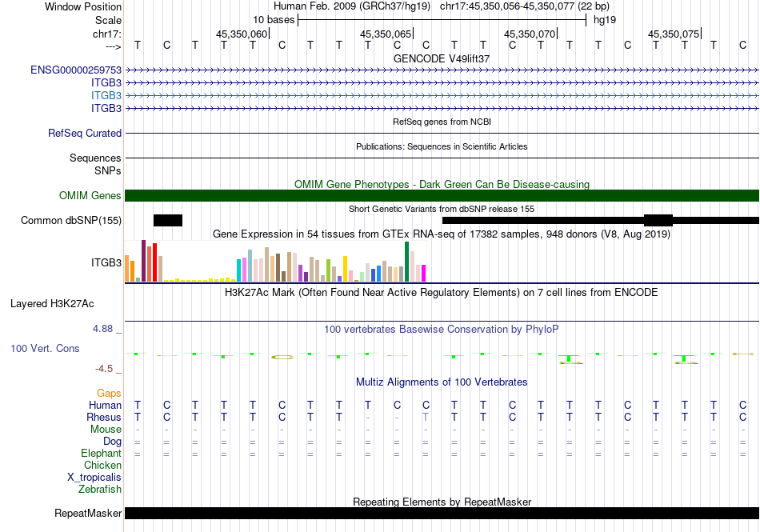760x532 pixels.
Task: Click the 10 bases scale bar text
Action: click(274, 20)
